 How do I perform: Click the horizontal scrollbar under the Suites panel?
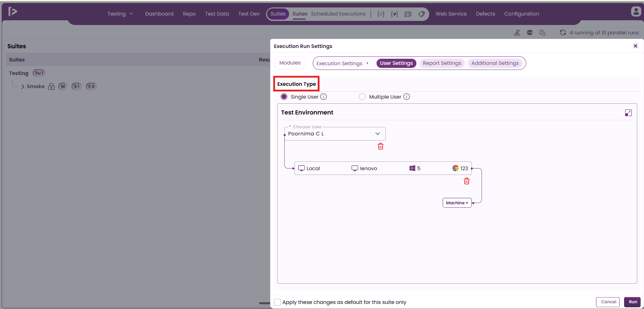pos(265,303)
